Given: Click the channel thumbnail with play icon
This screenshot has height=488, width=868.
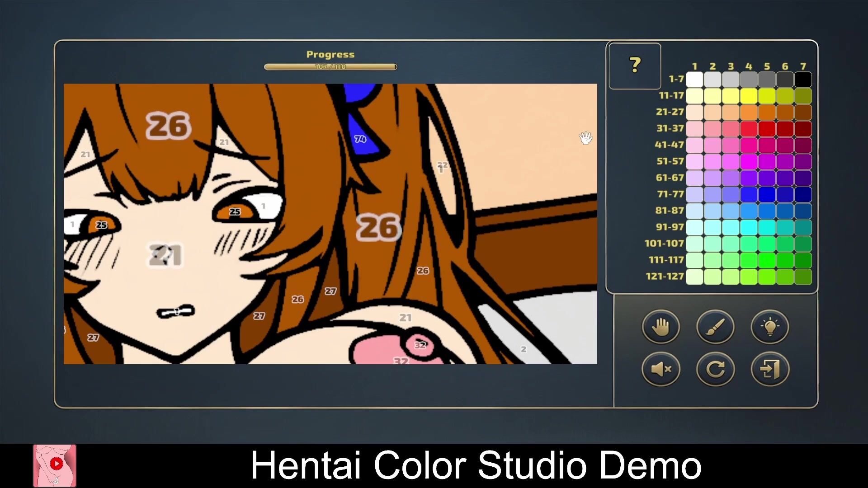Looking at the screenshot, I should (x=55, y=465).
